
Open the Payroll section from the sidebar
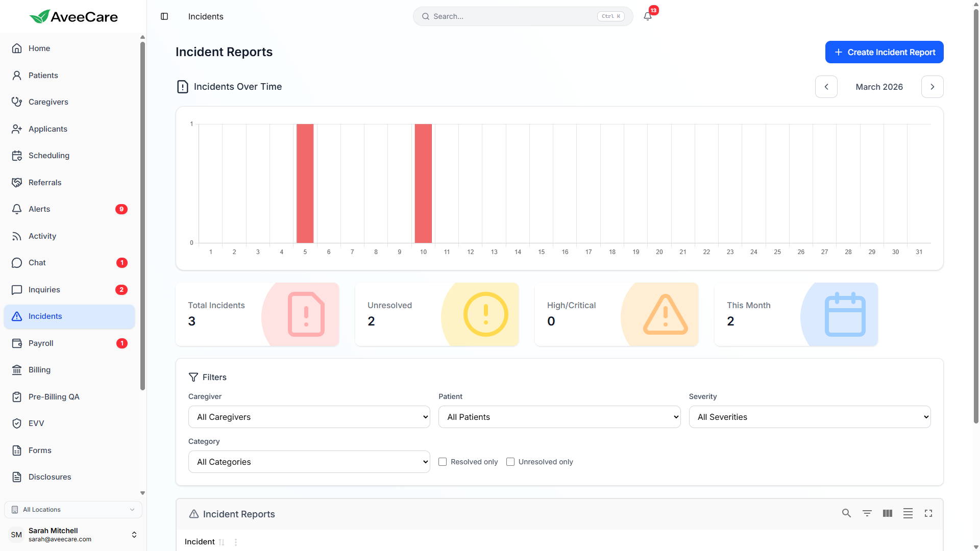coord(41,343)
